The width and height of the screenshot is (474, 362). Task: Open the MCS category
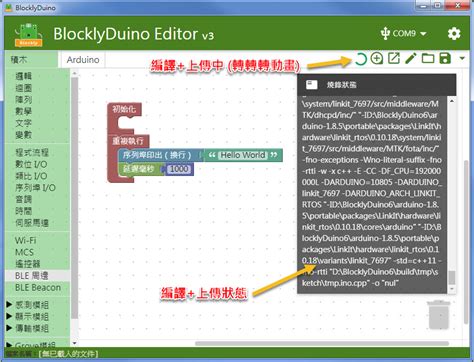(24, 252)
